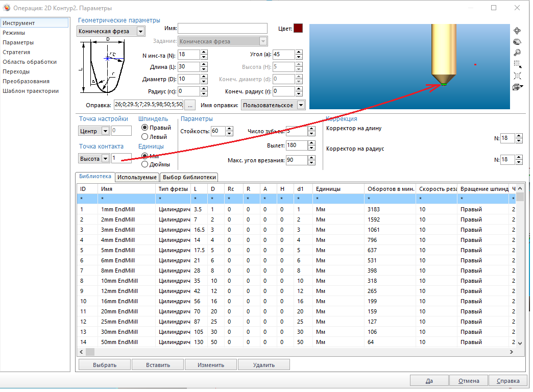
Task: Open the Переходы section in sidebar
Action: [16, 71]
